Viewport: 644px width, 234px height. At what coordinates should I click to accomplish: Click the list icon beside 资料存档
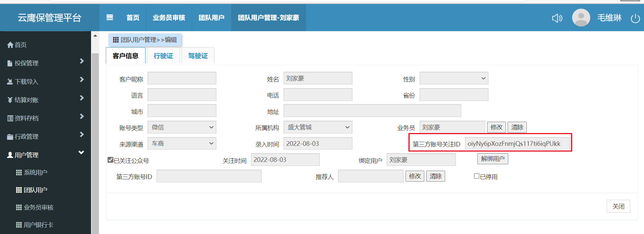[x=10, y=118]
